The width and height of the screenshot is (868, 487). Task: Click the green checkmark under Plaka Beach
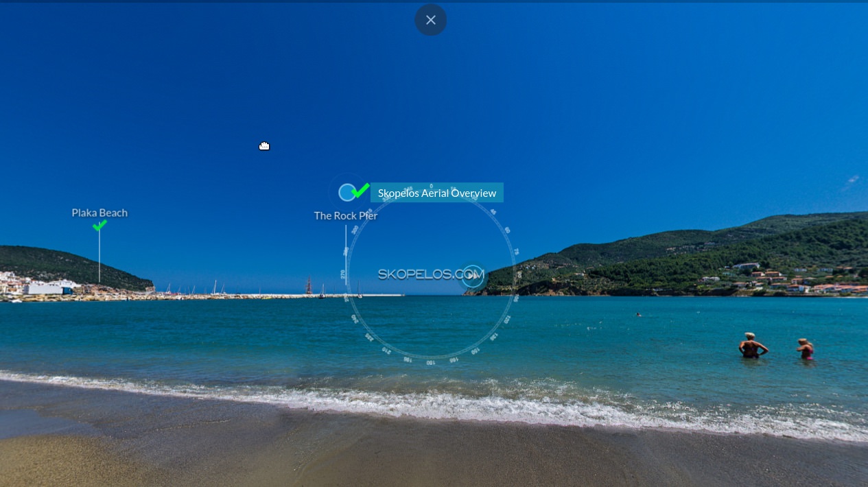click(x=99, y=225)
